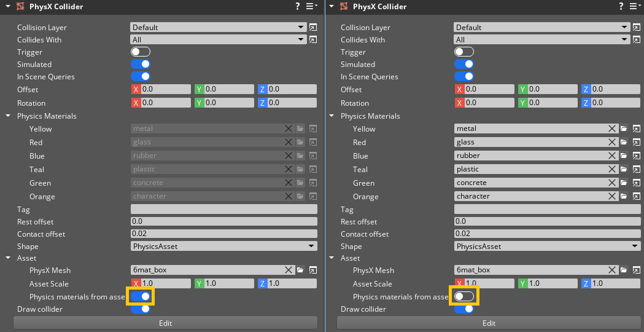This screenshot has height=332, width=644.
Task: Click Rest offset field in right panel
Action: pos(548,221)
